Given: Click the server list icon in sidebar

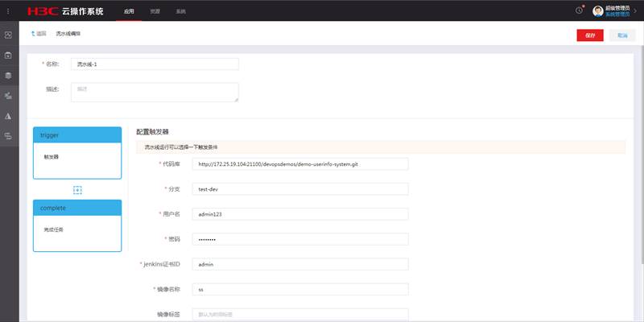Looking at the screenshot, I should coord(8,136).
